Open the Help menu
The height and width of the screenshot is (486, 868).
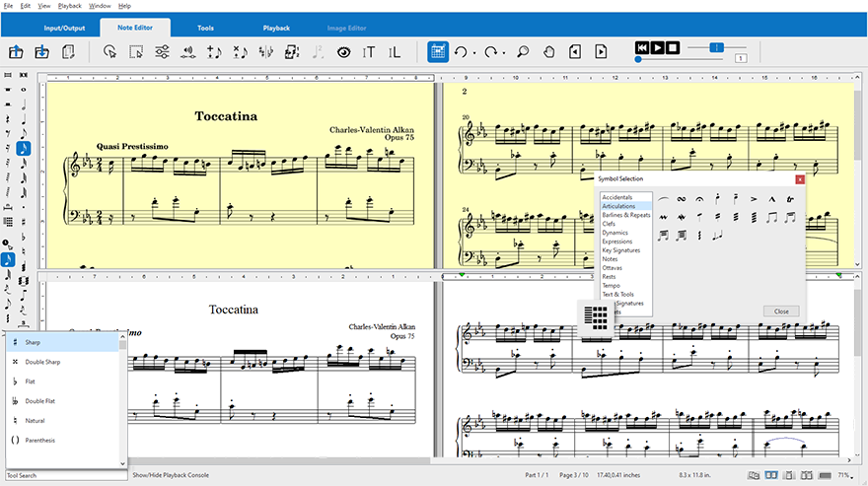[x=124, y=6]
